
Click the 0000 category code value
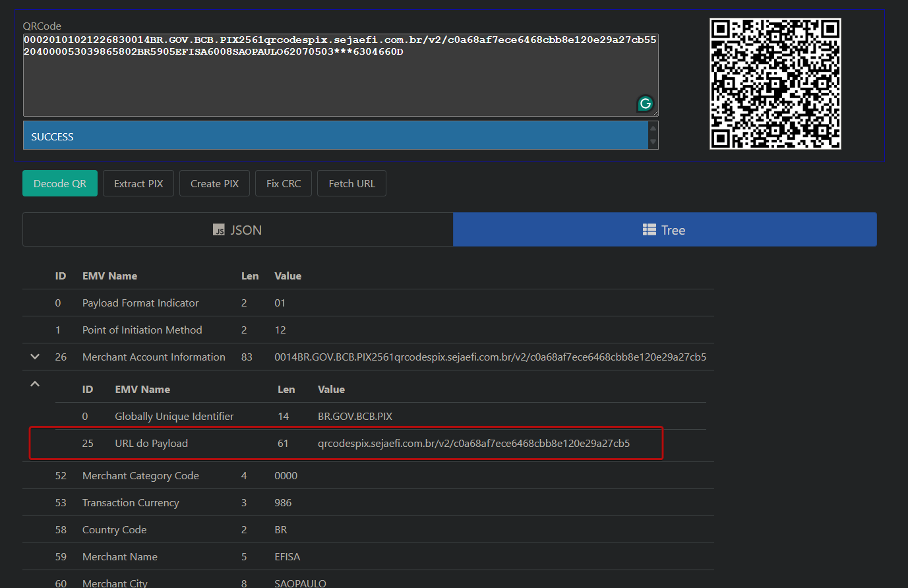(286, 475)
